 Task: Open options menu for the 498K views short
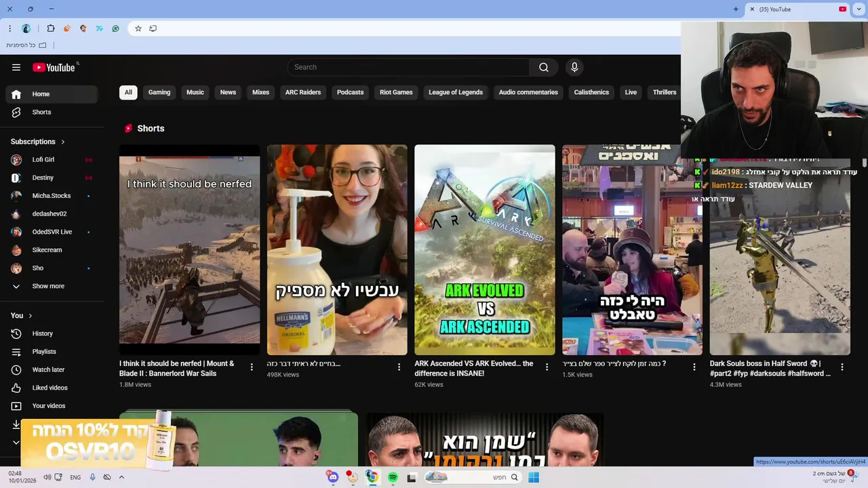tap(399, 367)
